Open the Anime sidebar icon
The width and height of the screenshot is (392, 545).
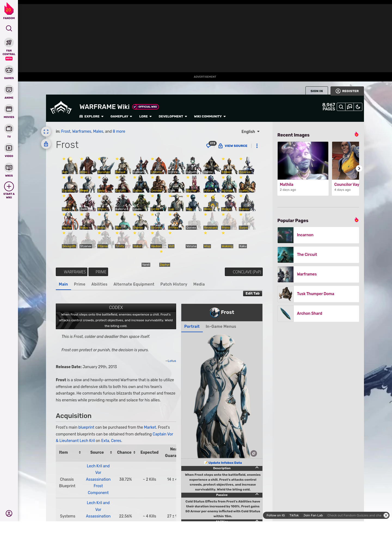[x=9, y=90]
